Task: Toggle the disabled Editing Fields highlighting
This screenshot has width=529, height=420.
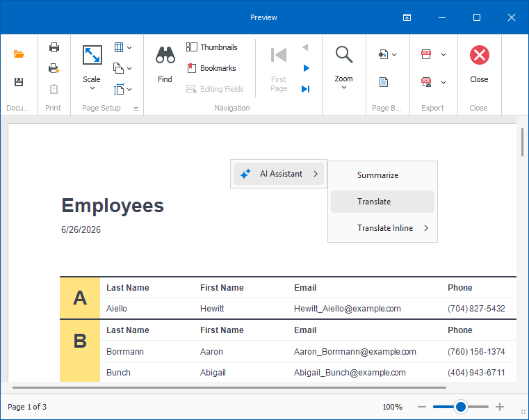Action: tap(215, 89)
